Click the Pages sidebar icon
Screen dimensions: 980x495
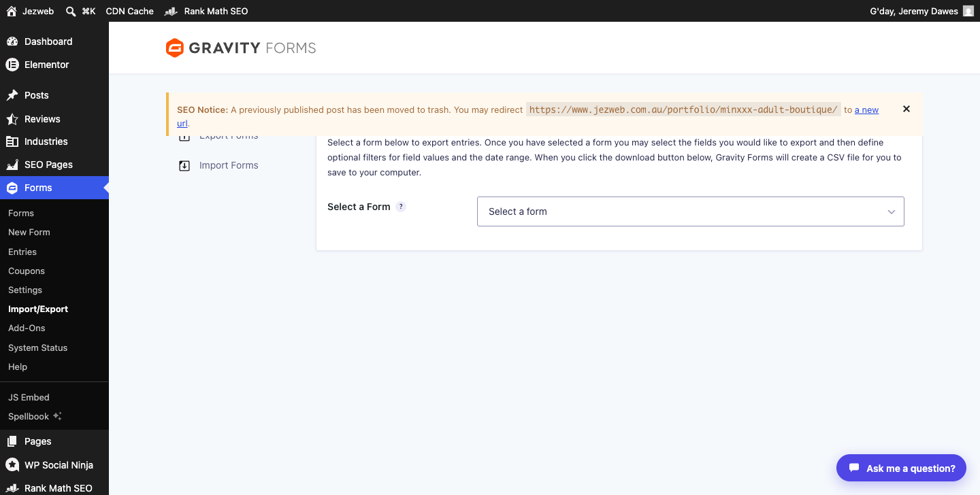[12, 441]
